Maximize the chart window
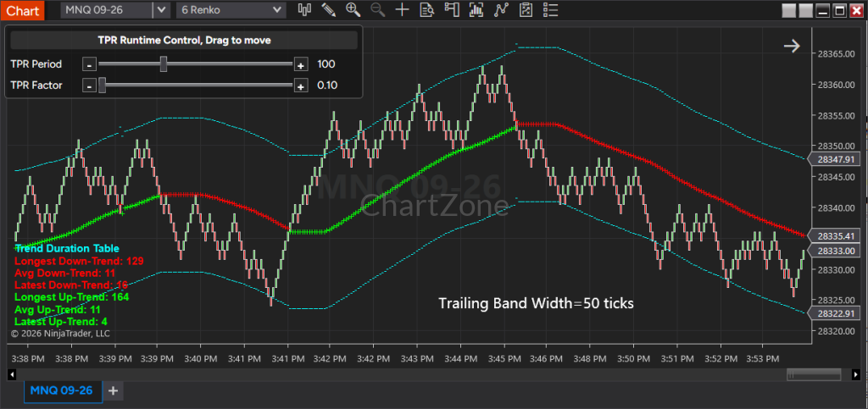The height and width of the screenshot is (409, 868). (840, 10)
